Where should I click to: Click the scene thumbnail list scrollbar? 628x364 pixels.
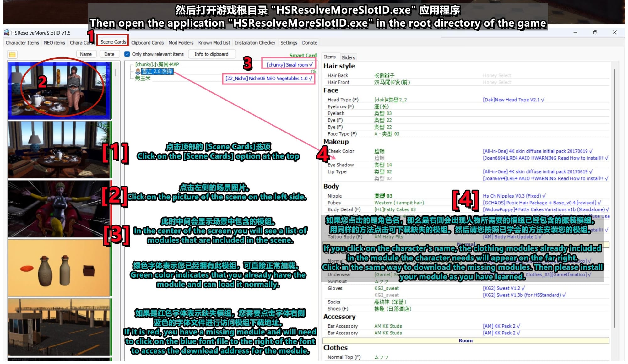116,73
